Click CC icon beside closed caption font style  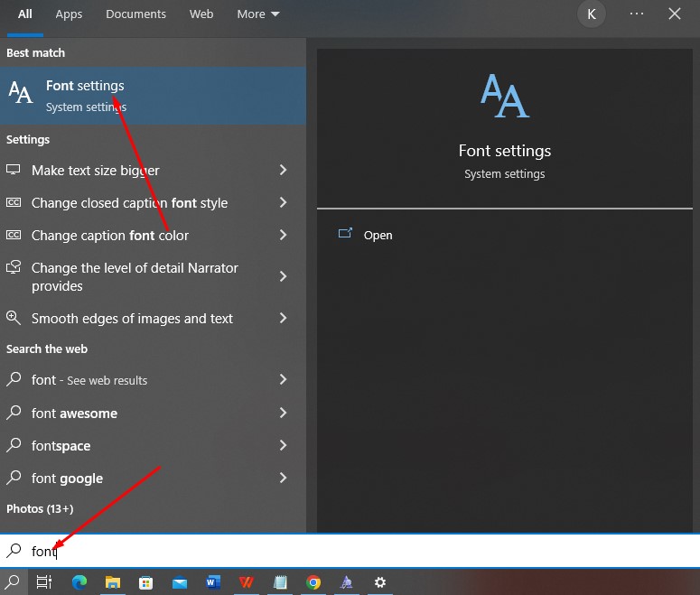[13, 202]
